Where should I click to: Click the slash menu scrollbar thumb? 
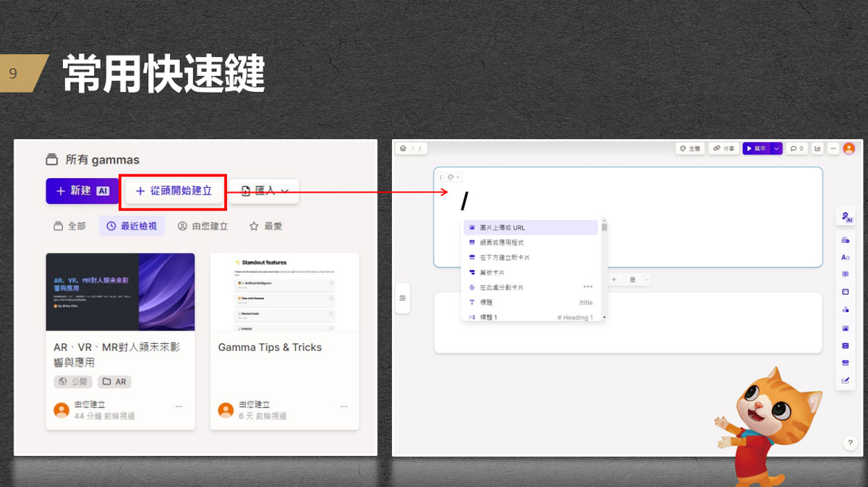[x=604, y=226]
